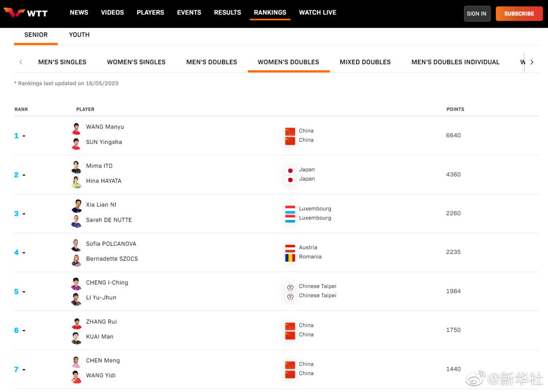Viewport: 548px width, 392px height.
Task: Click the WTT logo
Action: point(26,13)
